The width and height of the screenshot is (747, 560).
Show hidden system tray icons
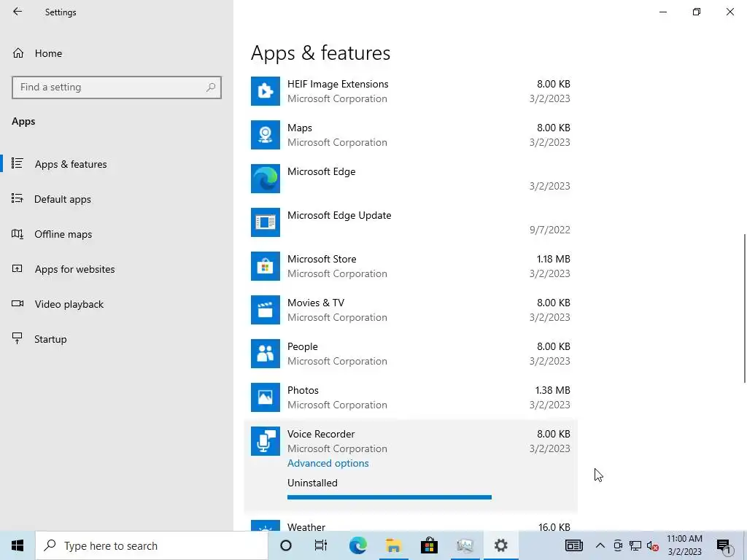point(600,545)
